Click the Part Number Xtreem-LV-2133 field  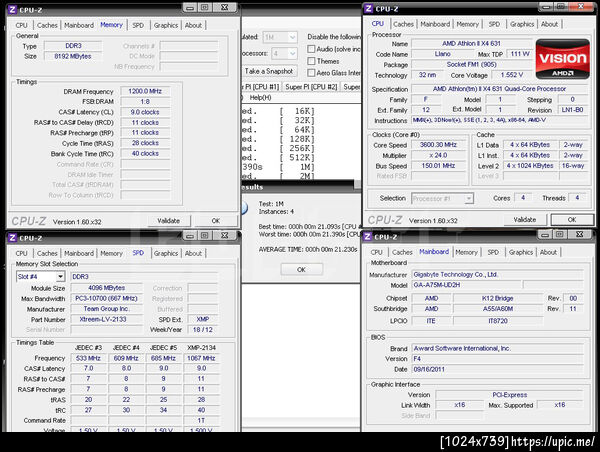pos(106,319)
